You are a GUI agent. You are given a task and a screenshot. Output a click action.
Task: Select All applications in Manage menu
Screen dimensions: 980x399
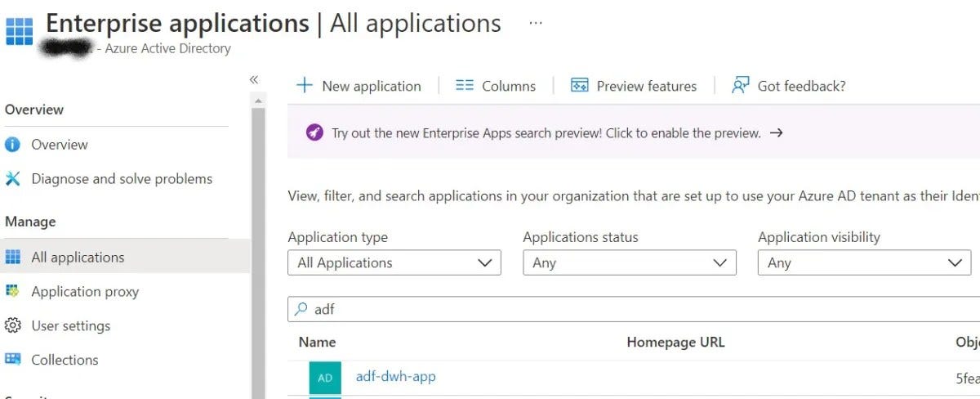pyautogui.click(x=78, y=258)
